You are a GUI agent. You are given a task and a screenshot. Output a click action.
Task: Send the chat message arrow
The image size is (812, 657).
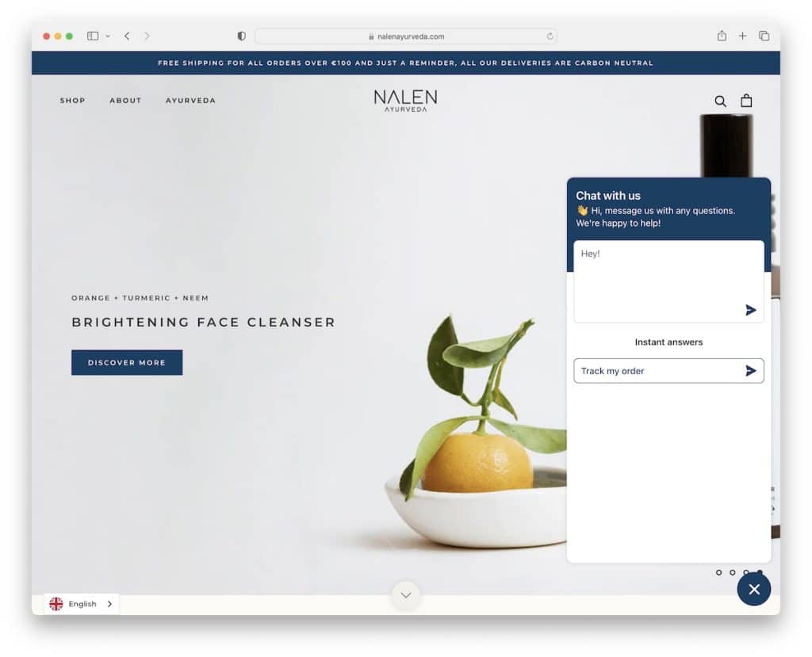pos(750,310)
